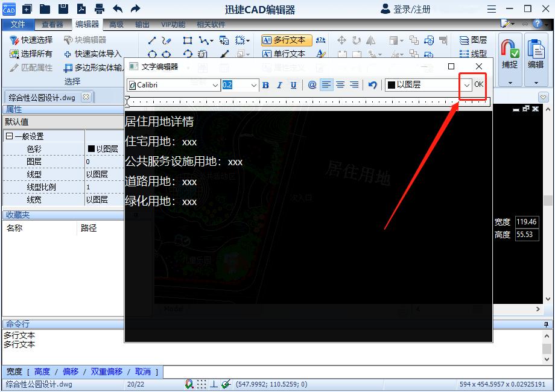555x392 pixels.
Task: Confirm text with the OK button
Action: 479,84
